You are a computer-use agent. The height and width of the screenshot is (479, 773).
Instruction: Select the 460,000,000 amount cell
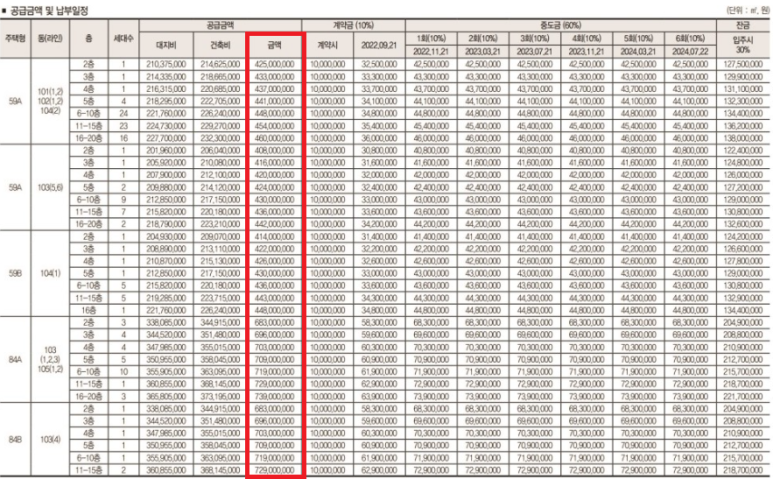(x=275, y=138)
